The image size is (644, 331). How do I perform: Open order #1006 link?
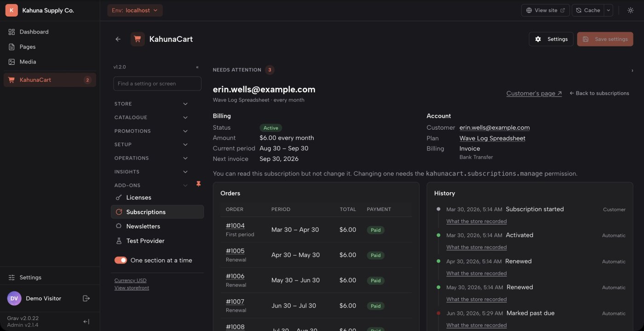pos(235,276)
